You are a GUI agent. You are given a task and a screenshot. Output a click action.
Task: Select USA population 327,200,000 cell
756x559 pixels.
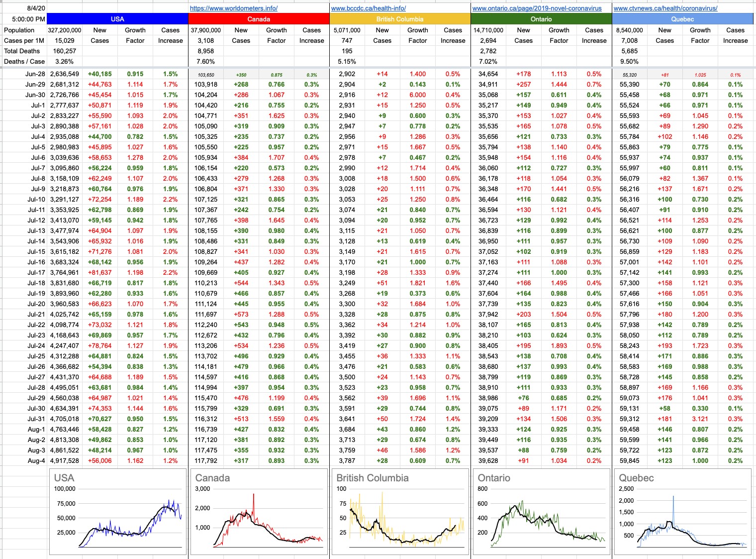(65, 30)
